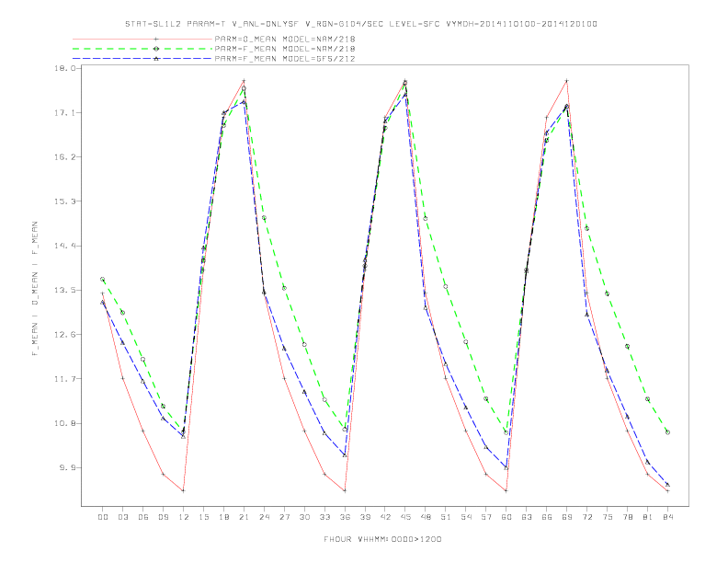Click y-axis tick value 10.8
Screen dimensions: 728x563
pyautogui.click(x=65, y=424)
